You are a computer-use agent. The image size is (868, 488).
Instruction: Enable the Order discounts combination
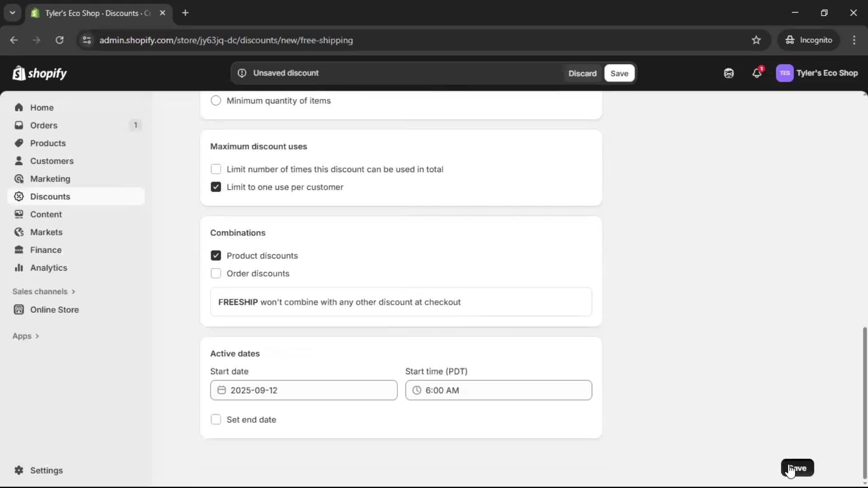216,273
